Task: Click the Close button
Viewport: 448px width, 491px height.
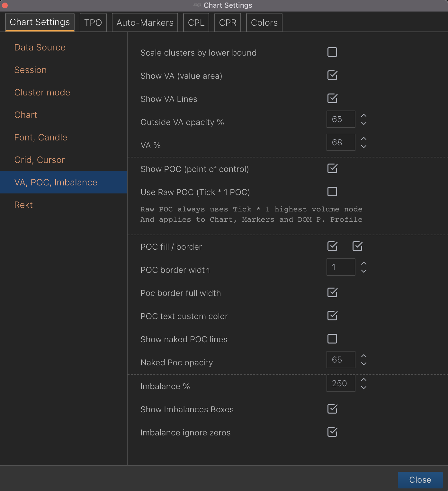Action: [420, 480]
